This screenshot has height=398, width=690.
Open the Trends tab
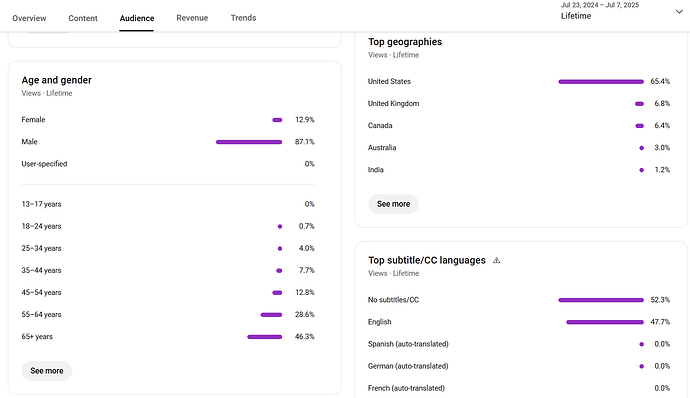point(243,18)
